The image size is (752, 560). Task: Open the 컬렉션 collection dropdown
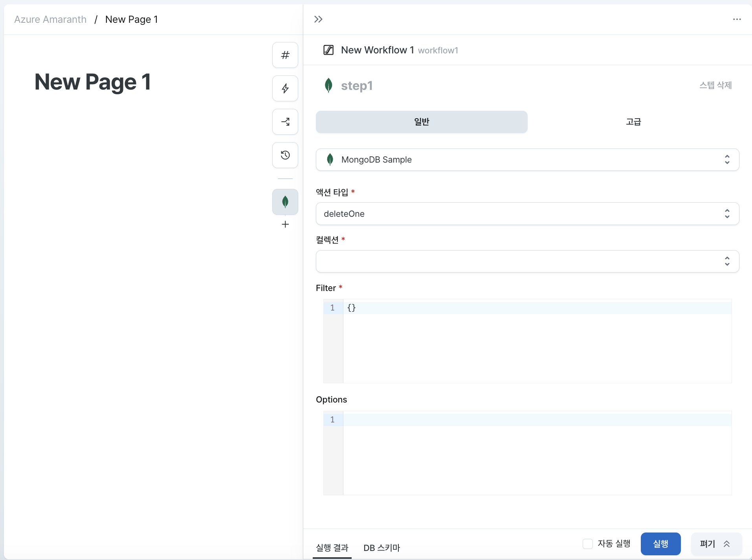pos(527,261)
